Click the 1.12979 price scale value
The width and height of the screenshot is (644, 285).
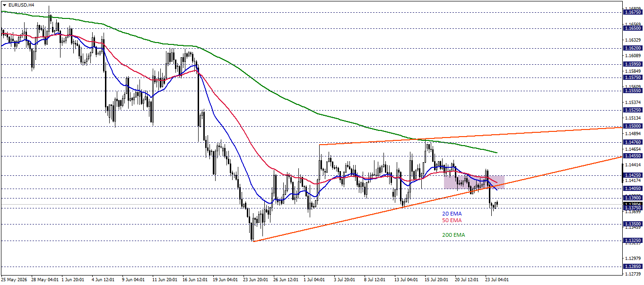pyautogui.click(x=633, y=259)
